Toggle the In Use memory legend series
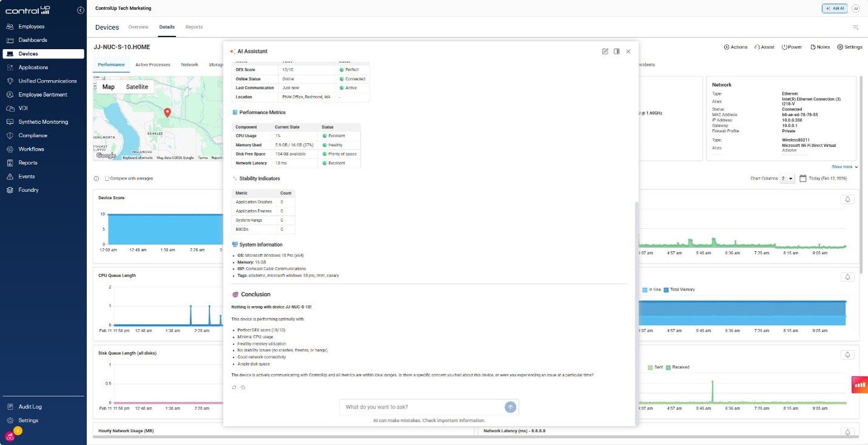Viewport: 868px width, 445px height. tap(652, 290)
